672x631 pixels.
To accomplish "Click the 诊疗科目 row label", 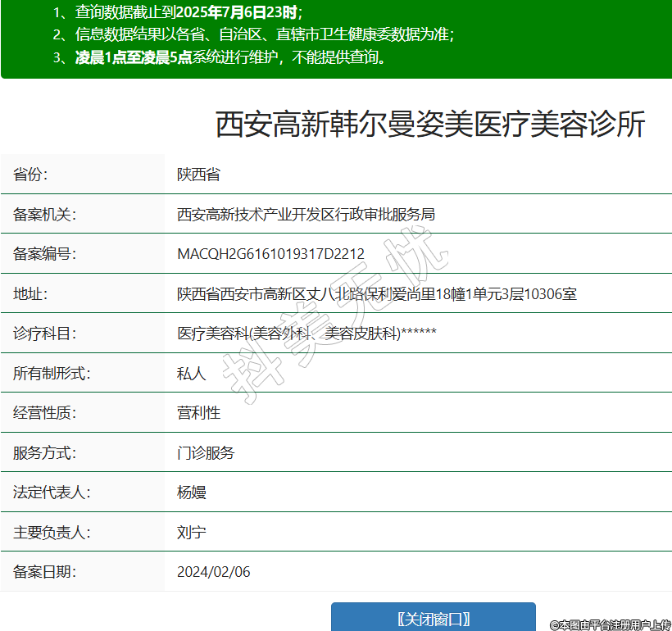I will click(44, 334).
